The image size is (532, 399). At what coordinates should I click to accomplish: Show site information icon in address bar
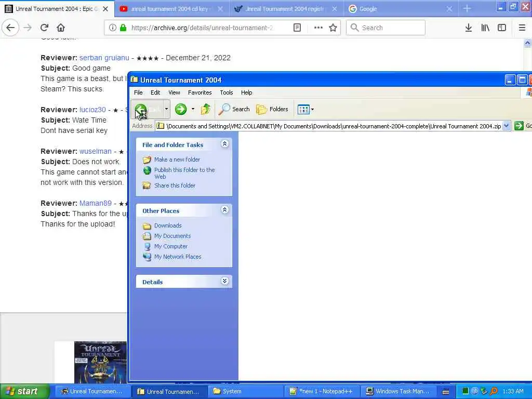point(112,28)
